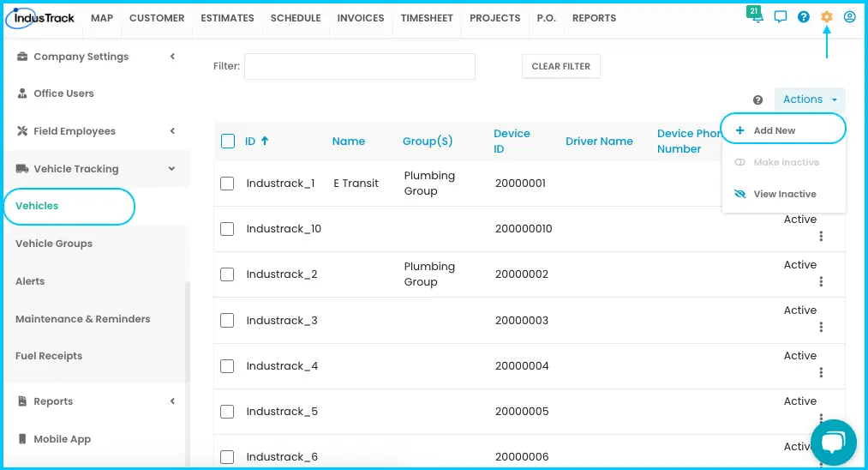
Task: Open the notifications bell with 21 badge
Action: tap(755, 15)
